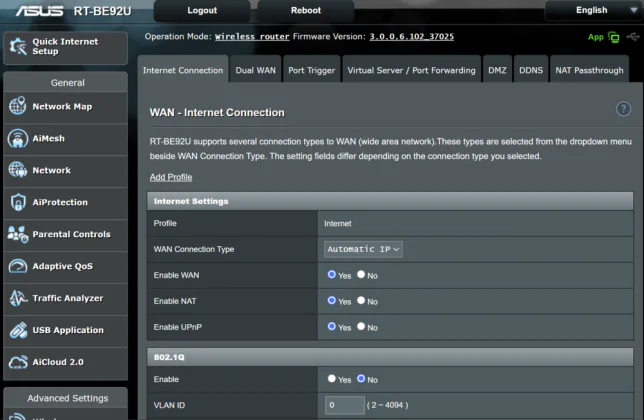Open AiProtection menu item
The image size is (644, 420).
click(66, 202)
